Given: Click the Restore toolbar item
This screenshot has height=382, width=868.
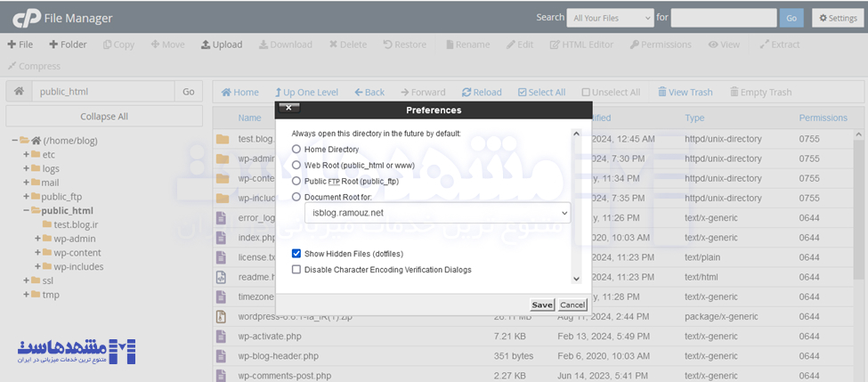Looking at the screenshot, I should click(x=405, y=45).
